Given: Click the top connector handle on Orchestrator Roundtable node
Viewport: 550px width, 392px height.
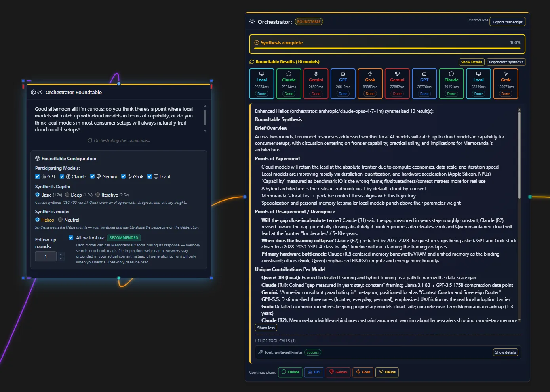Looking at the screenshot, I should [x=118, y=84].
